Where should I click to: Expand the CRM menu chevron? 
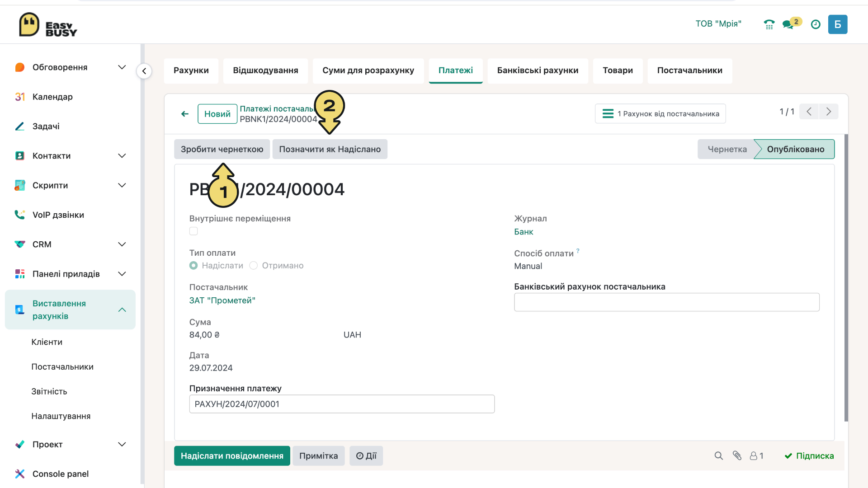point(122,244)
